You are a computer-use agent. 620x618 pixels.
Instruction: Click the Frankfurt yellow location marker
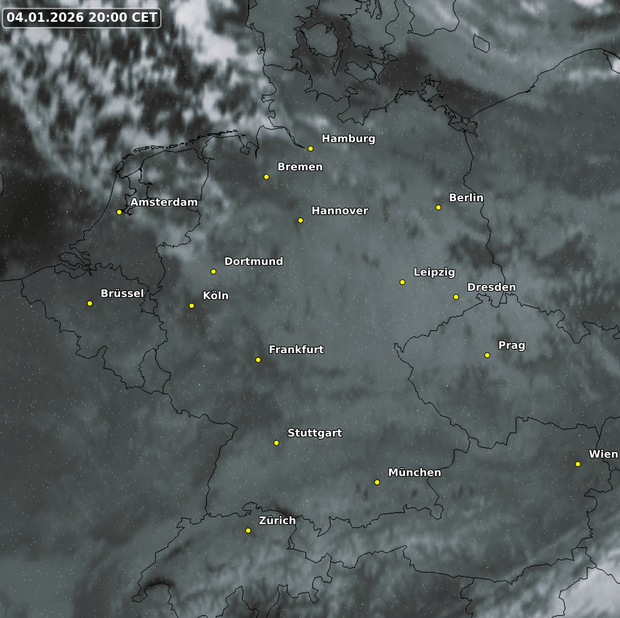(258, 359)
